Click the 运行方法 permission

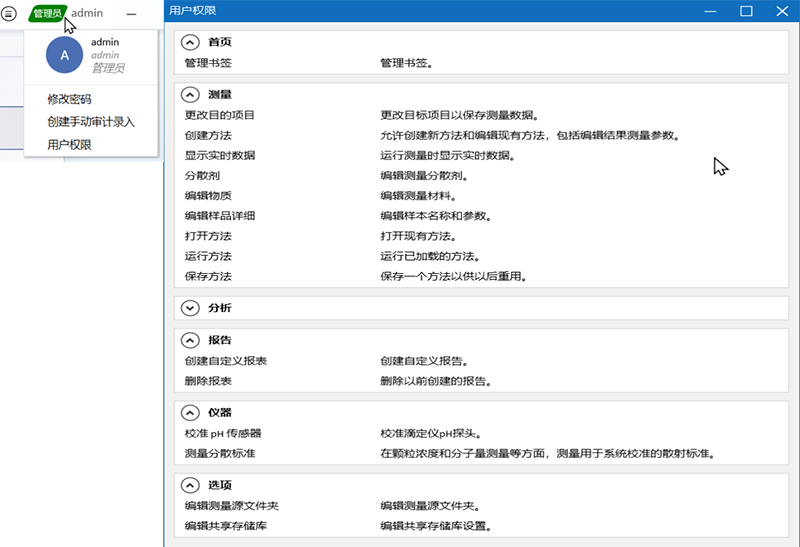208,256
